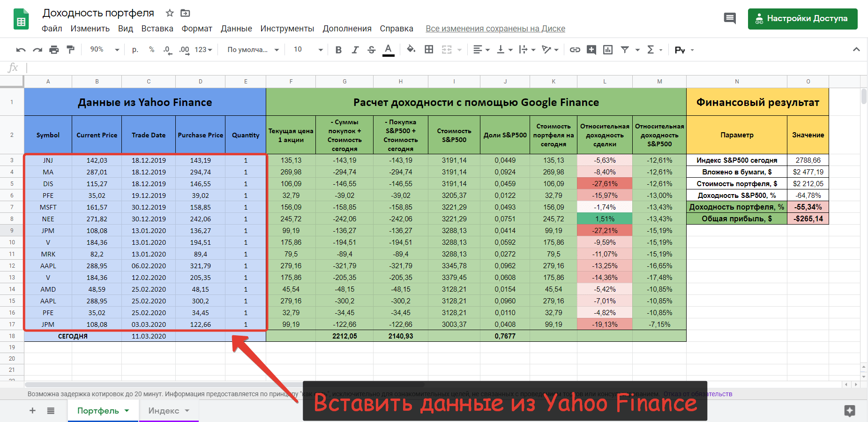Open the Формат menu
868x422 pixels.
click(x=197, y=29)
